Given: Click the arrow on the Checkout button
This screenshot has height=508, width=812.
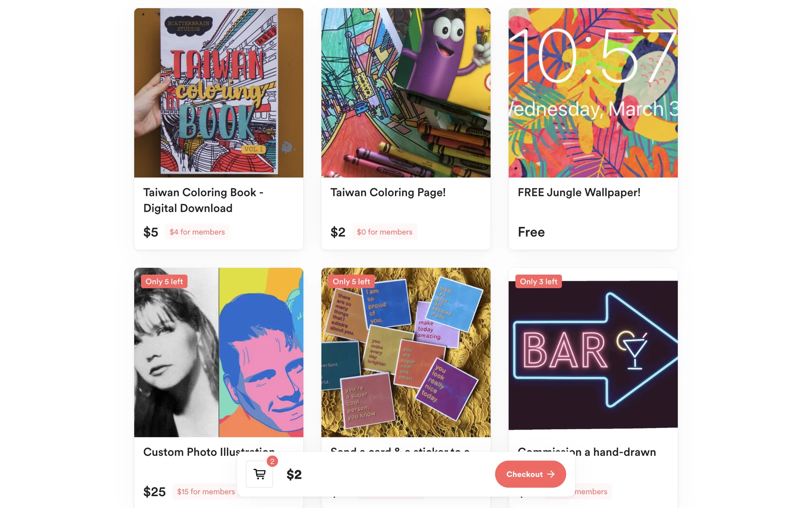Looking at the screenshot, I should 551,474.
